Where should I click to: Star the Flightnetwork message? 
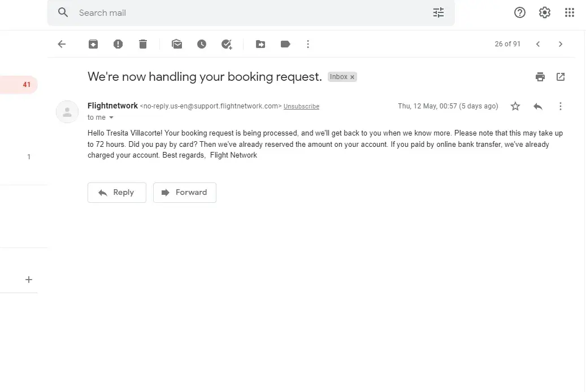tap(515, 106)
